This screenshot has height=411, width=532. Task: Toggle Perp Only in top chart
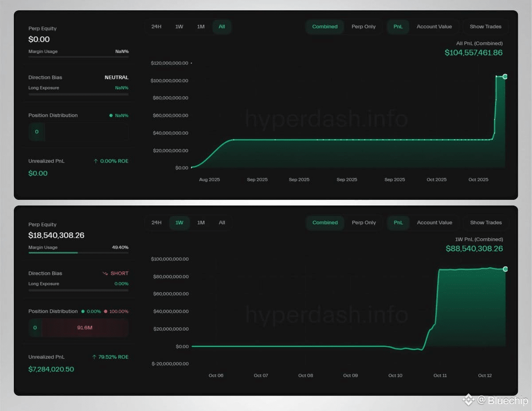coord(364,27)
